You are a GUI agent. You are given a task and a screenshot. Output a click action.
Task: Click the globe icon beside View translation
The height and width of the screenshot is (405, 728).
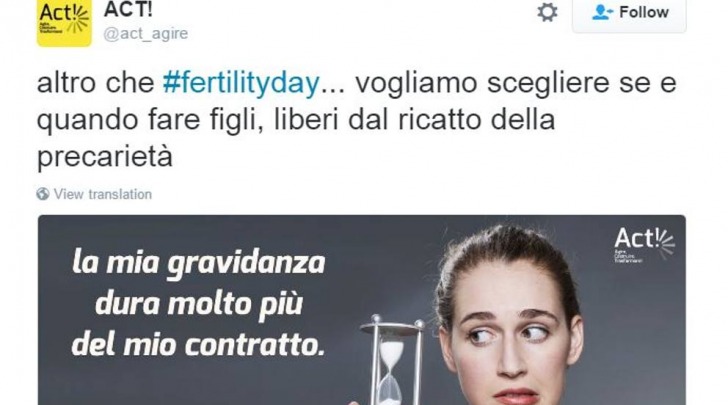click(43, 194)
